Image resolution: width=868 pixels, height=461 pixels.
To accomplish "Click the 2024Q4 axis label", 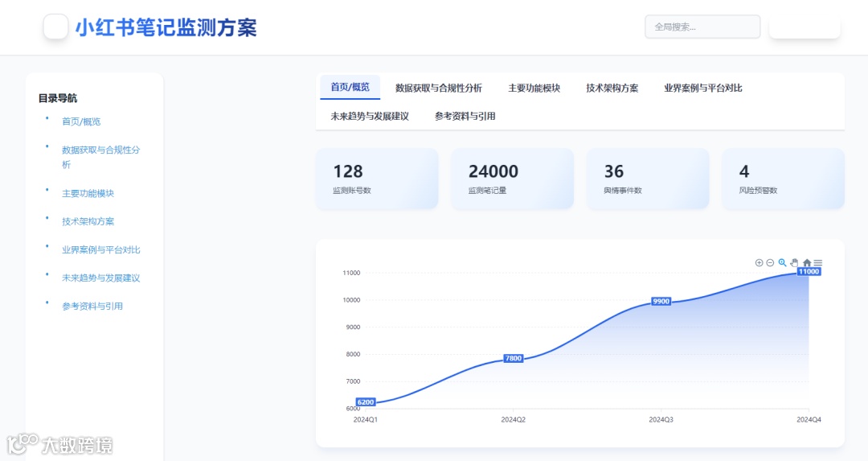I will (809, 420).
